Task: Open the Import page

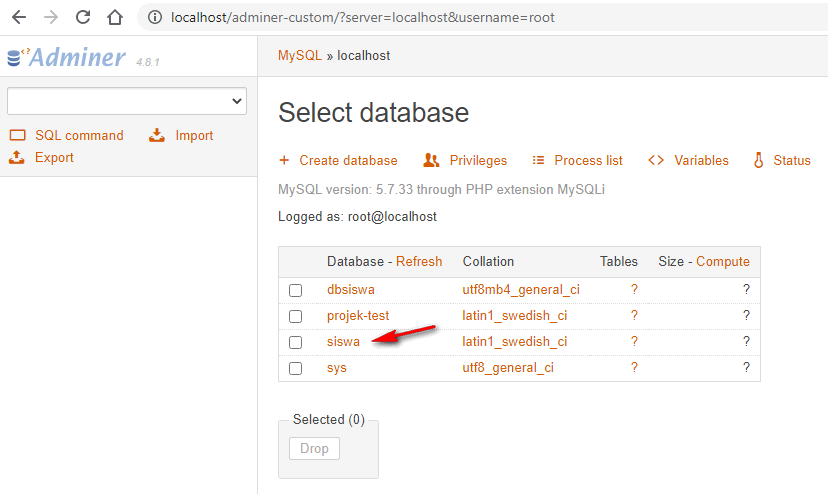Action: click(194, 135)
